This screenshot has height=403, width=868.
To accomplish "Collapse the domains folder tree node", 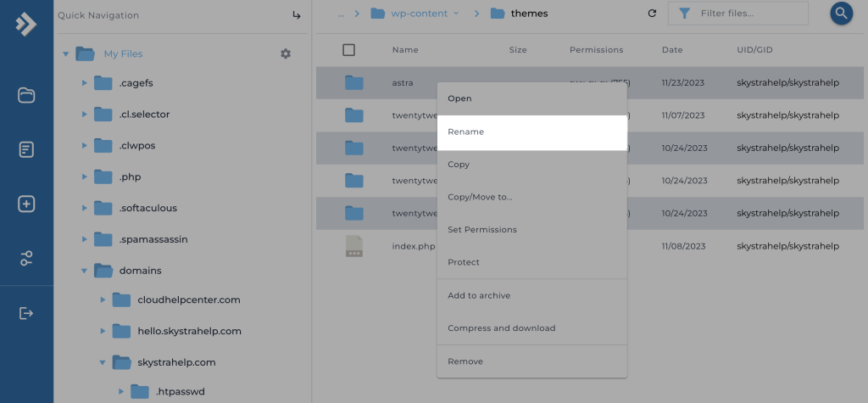I will [x=84, y=271].
